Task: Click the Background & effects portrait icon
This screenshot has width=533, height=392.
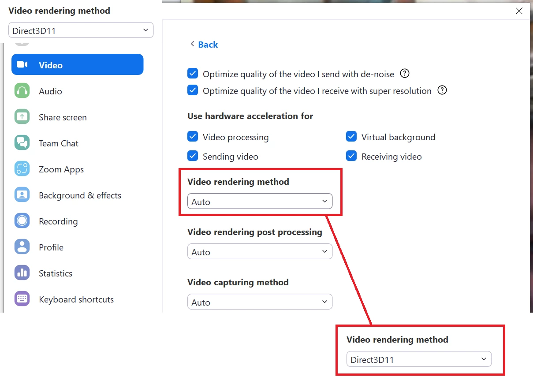Action: 22,195
